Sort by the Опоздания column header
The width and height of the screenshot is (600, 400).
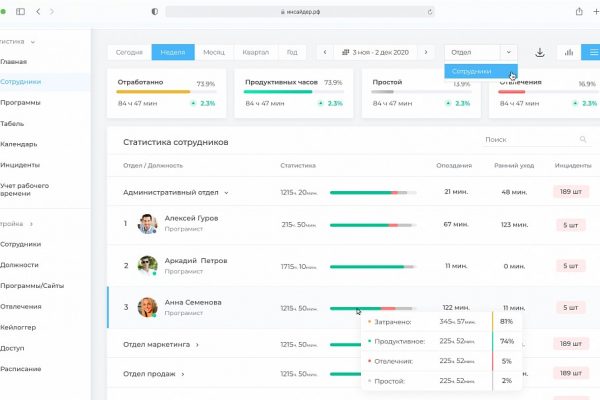coord(454,165)
